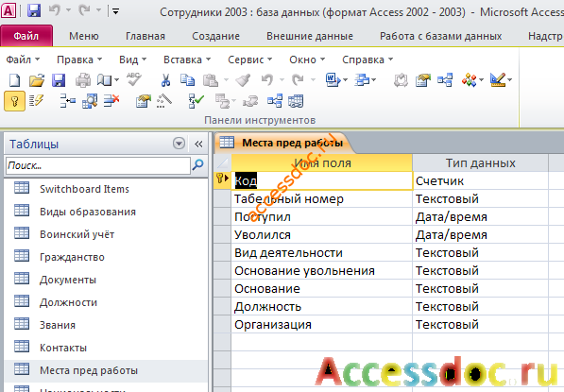Image resolution: width=564 pixels, height=392 pixels.
Task: Open the ruler-and-pencil design dropdown
Action: [510, 80]
